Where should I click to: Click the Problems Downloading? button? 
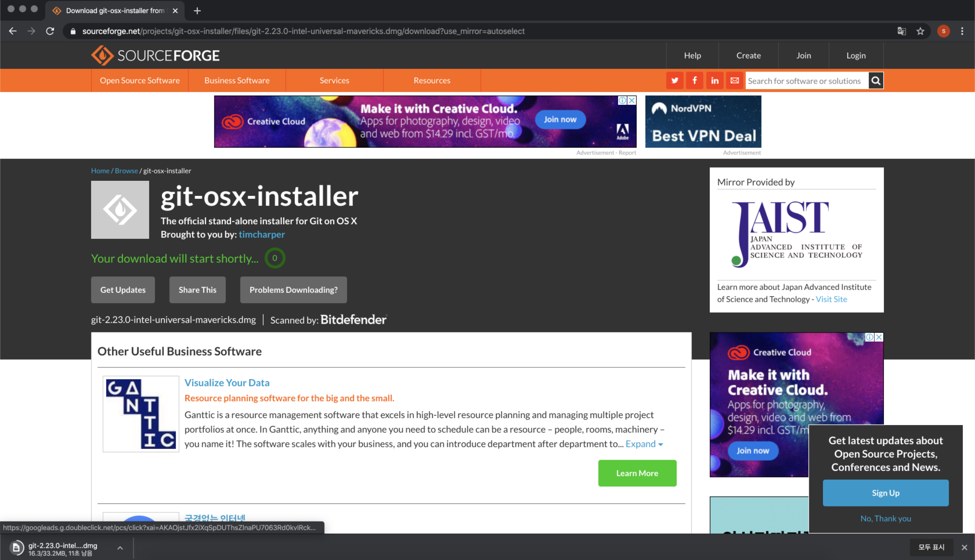pos(293,290)
